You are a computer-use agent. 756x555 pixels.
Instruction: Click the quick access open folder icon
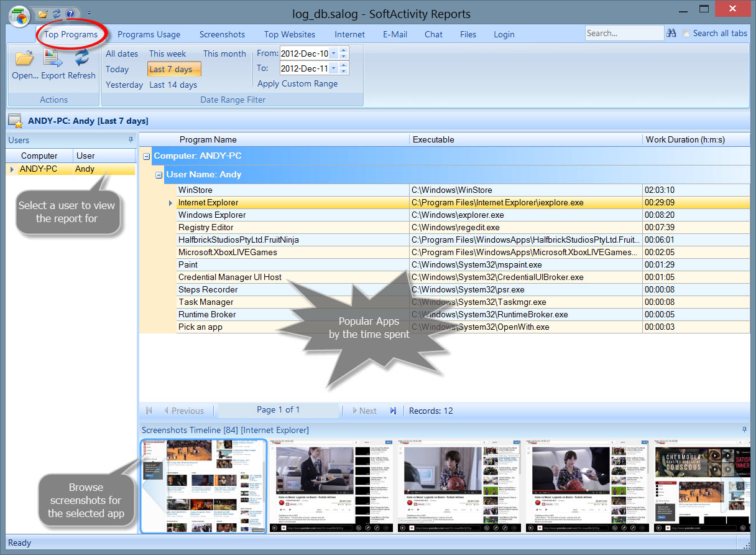pyautogui.click(x=43, y=13)
